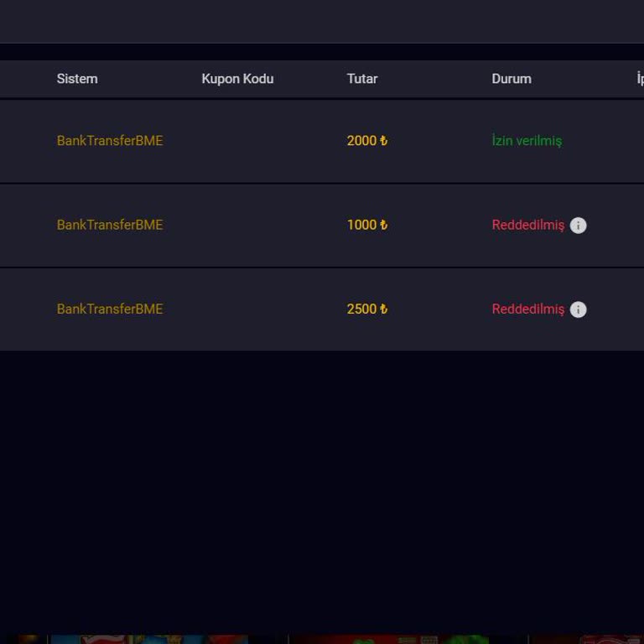This screenshot has height=644, width=644.
Task: Click Reddedilmiş status in the 1000 ₺ row
Action: (528, 225)
